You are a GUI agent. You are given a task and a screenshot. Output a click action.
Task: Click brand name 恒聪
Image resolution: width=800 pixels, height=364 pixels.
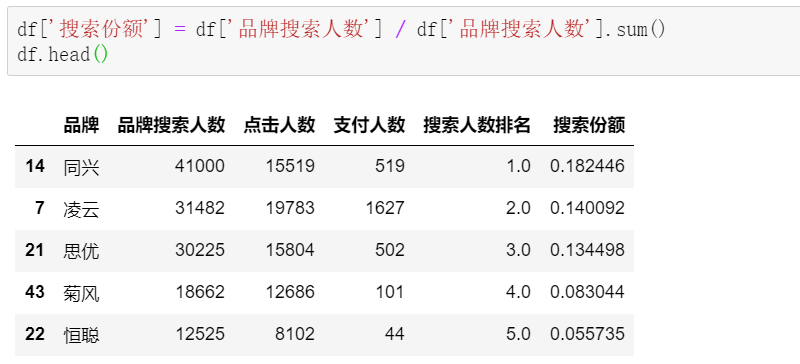[x=81, y=335]
